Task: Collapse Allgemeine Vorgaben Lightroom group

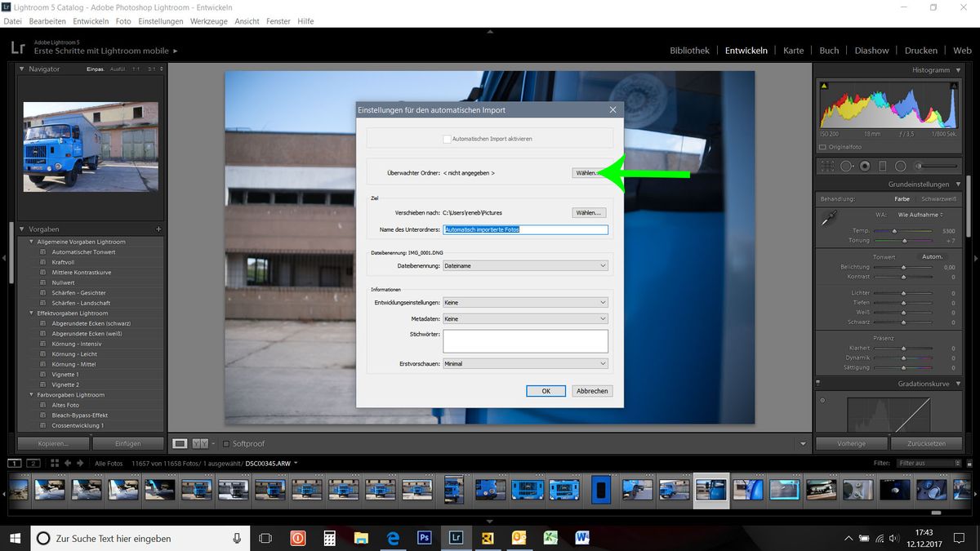Action: (31, 242)
